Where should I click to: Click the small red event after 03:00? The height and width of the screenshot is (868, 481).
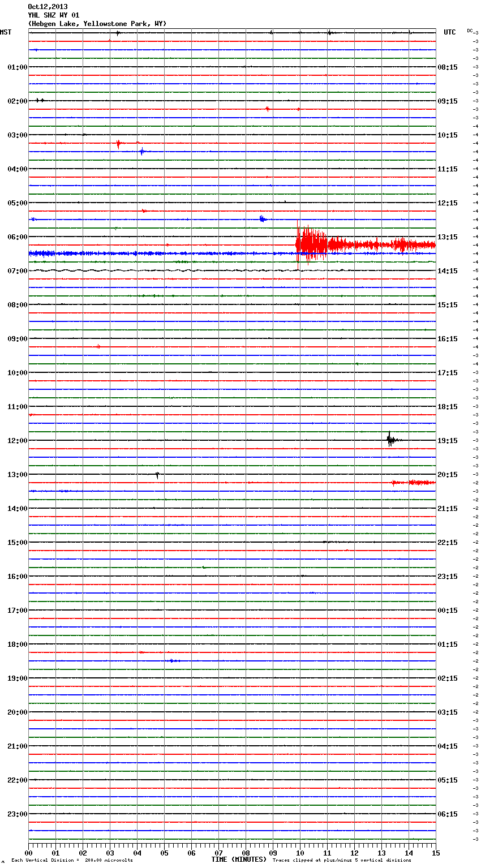pos(118,144)
